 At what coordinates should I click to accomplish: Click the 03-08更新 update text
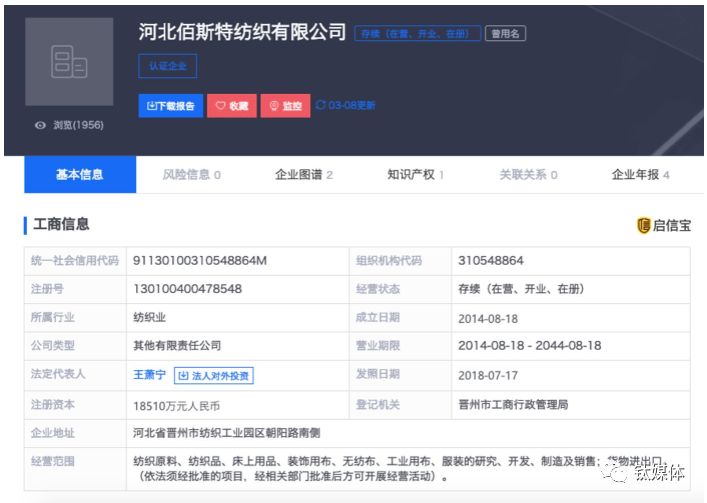[352, 105]
